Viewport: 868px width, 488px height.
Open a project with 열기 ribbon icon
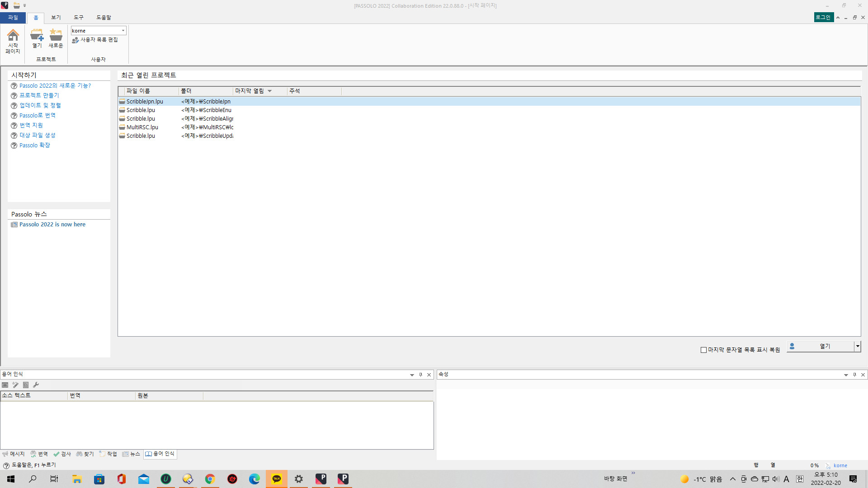point(37,38)
